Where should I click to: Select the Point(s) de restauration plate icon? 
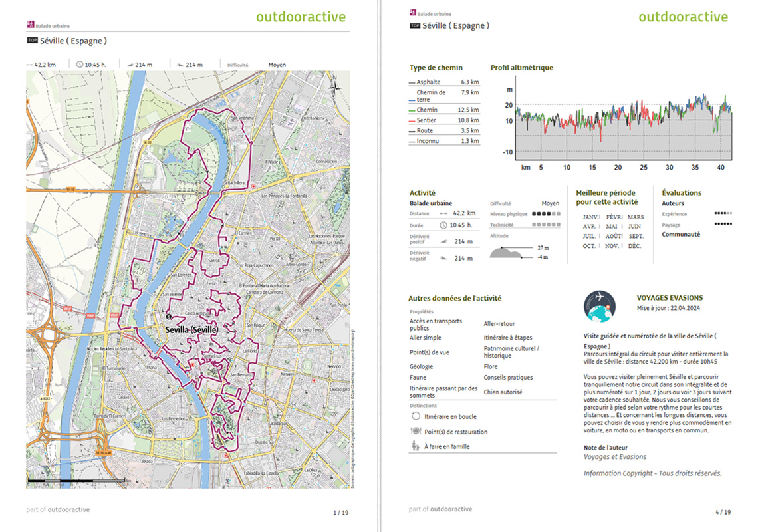pyautogui.click(x=416, y=431)
